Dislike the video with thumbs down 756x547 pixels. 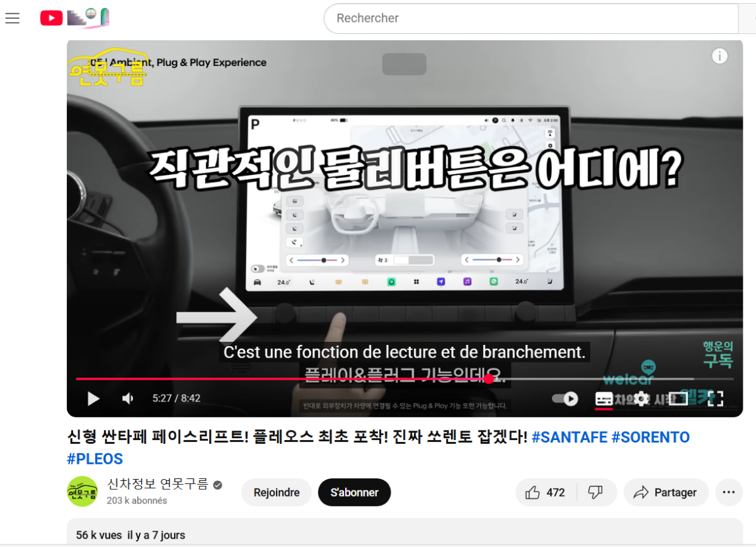tap(595, 492)
